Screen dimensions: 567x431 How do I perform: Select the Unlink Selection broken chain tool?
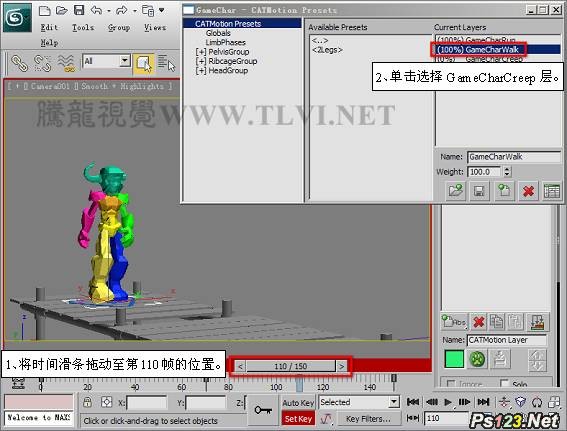tap(42, 63)
